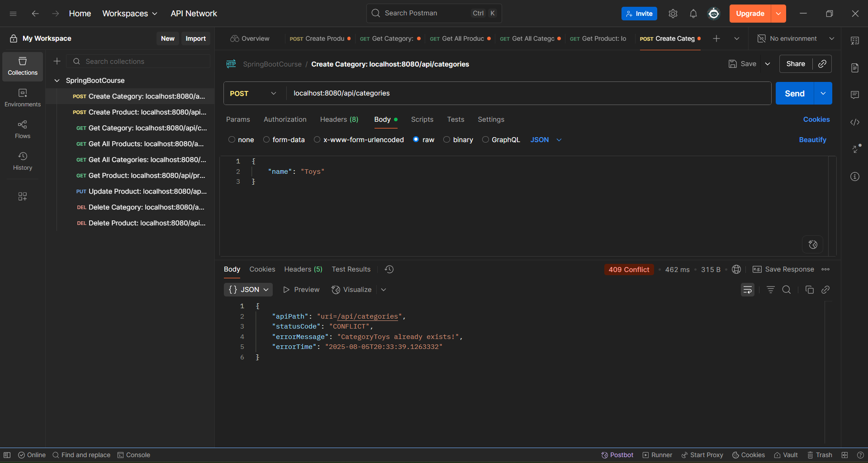Focus the Search collections field

point(138,61)
